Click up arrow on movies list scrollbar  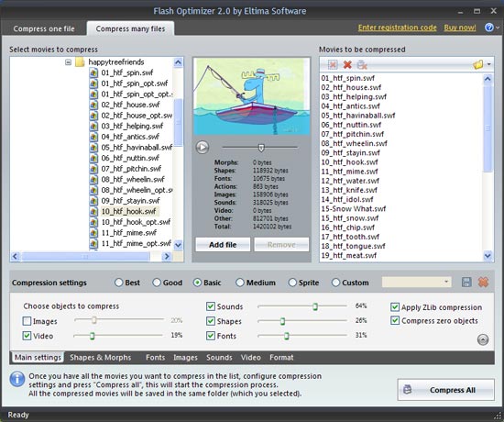click(488, 79)
